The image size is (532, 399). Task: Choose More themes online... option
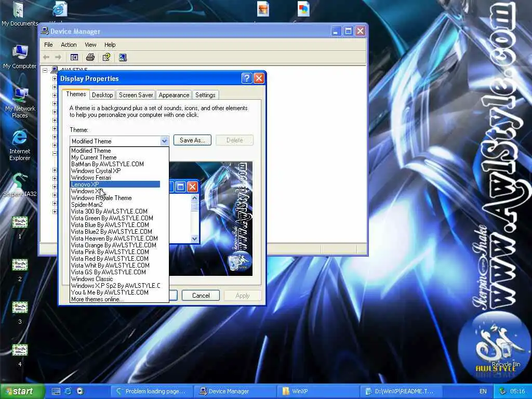(x=115, y=299)
